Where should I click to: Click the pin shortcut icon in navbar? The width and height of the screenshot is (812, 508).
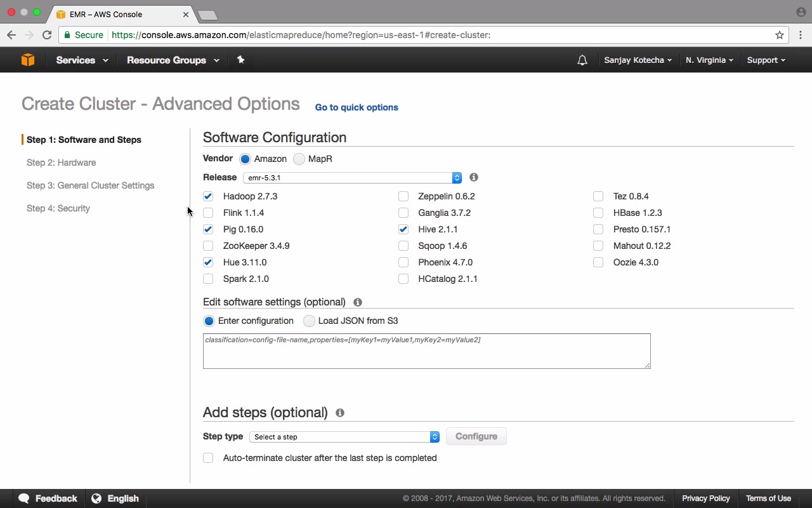click(240, 60)
